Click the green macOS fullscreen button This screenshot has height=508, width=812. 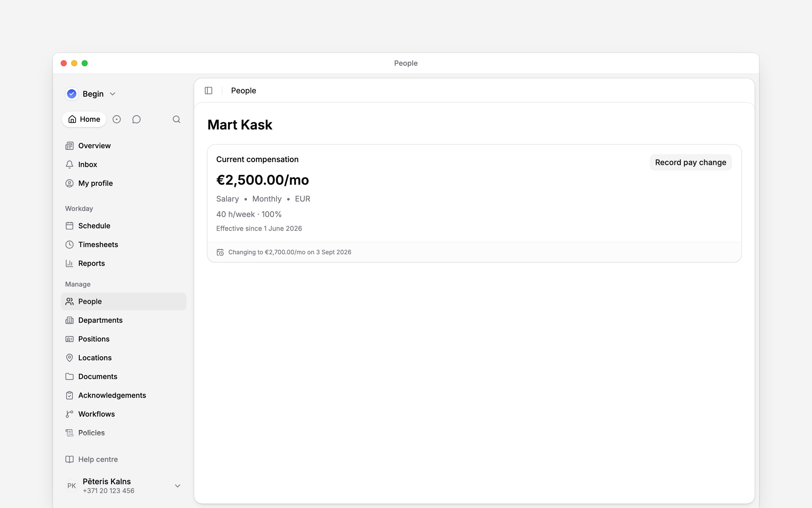click(x=85, y=63)
